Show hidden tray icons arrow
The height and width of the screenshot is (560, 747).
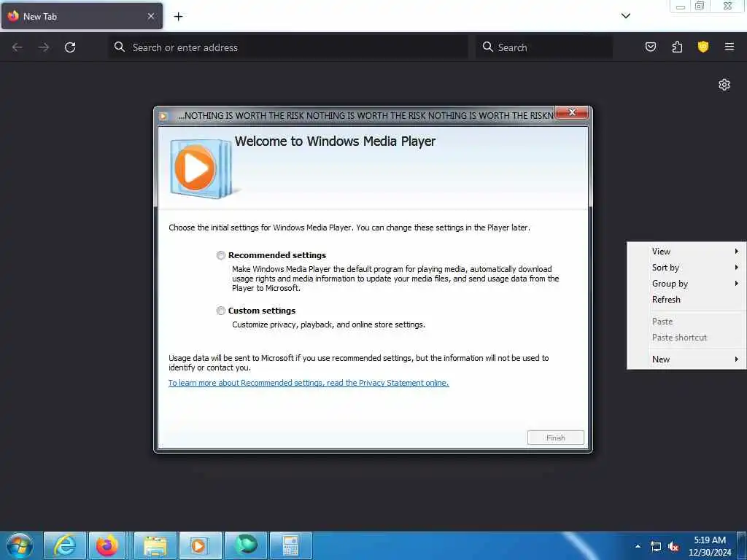(x=638, y=546)
